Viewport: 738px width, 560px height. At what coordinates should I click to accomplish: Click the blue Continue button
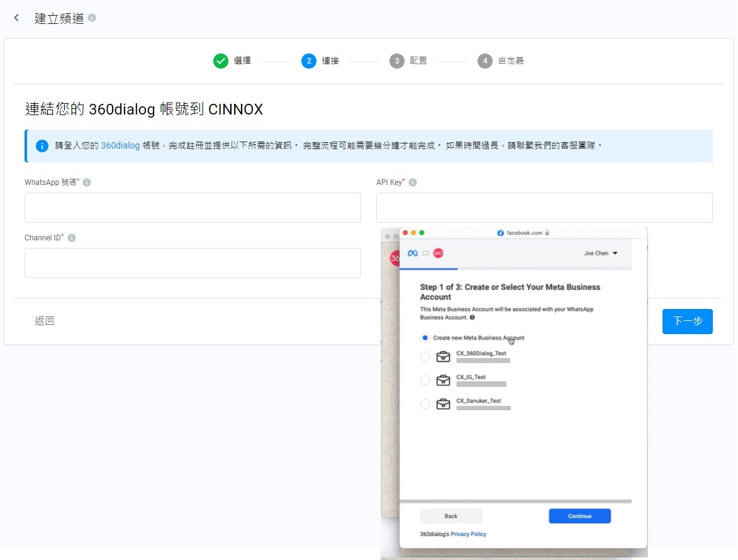tap(580, 516)
